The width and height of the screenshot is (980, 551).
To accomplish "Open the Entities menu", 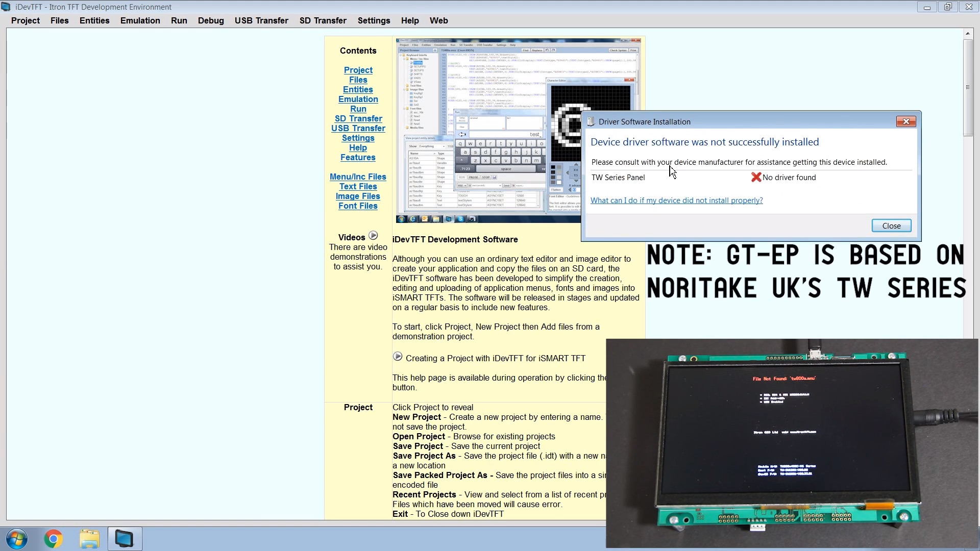I will click(x=94, y=20).
